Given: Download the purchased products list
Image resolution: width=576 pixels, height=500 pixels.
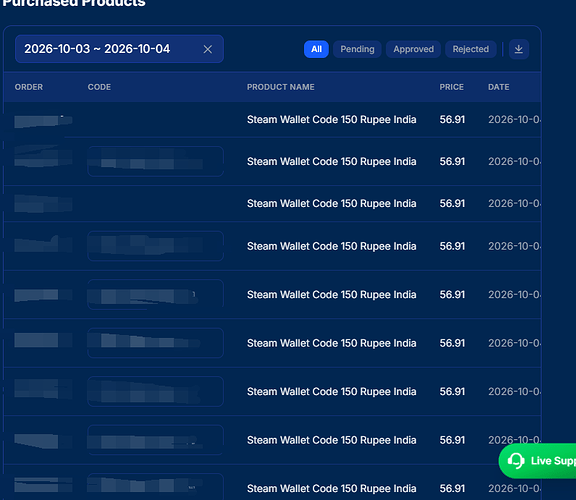Looking at the screenshot, I should [x=519, y=49].
